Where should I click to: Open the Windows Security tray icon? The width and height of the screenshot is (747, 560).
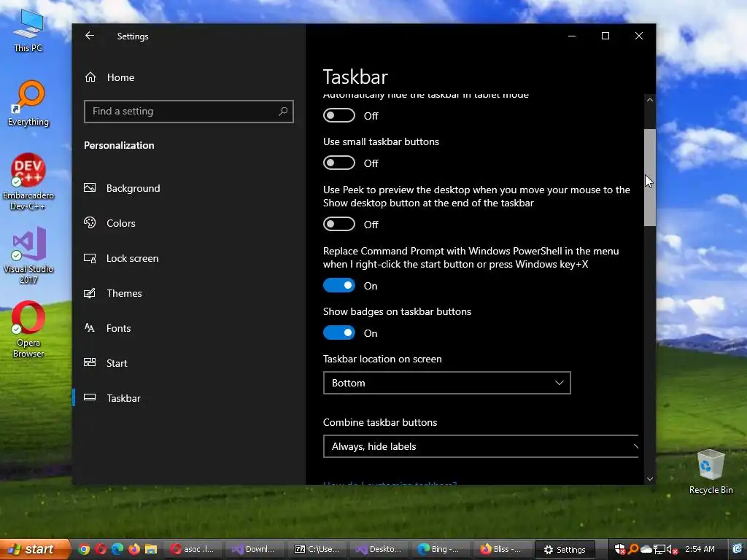point(619,550)
